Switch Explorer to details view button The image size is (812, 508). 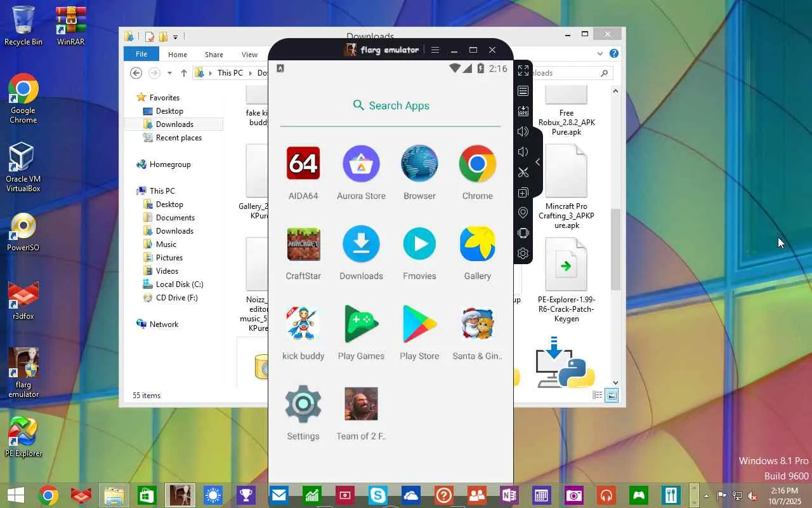pyautogui.click(x=597, y=396)
